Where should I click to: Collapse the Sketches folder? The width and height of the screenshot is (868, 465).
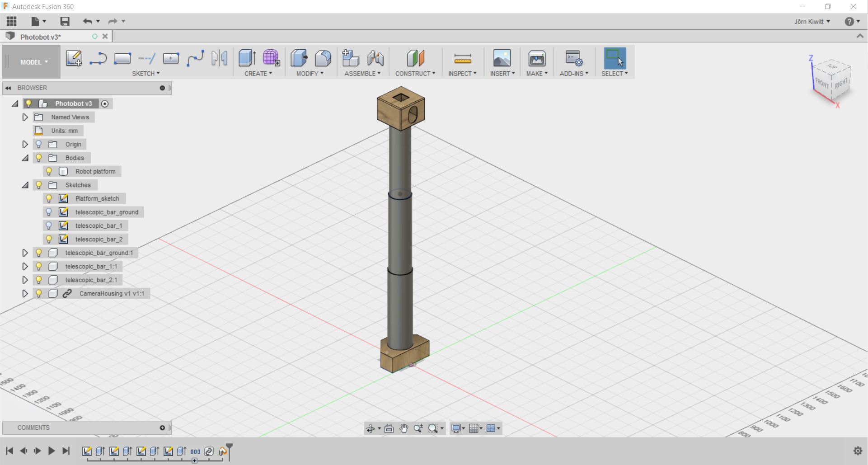[25, 185]
